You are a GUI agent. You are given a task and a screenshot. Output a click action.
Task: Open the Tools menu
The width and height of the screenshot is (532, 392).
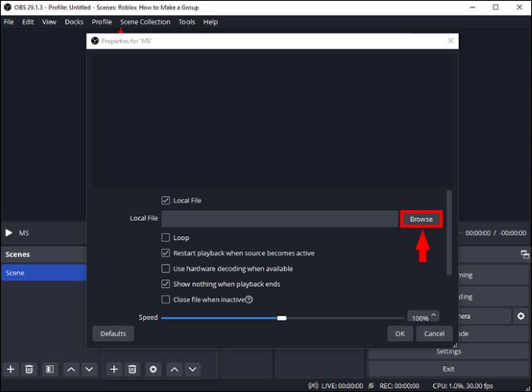coord(187,22)
